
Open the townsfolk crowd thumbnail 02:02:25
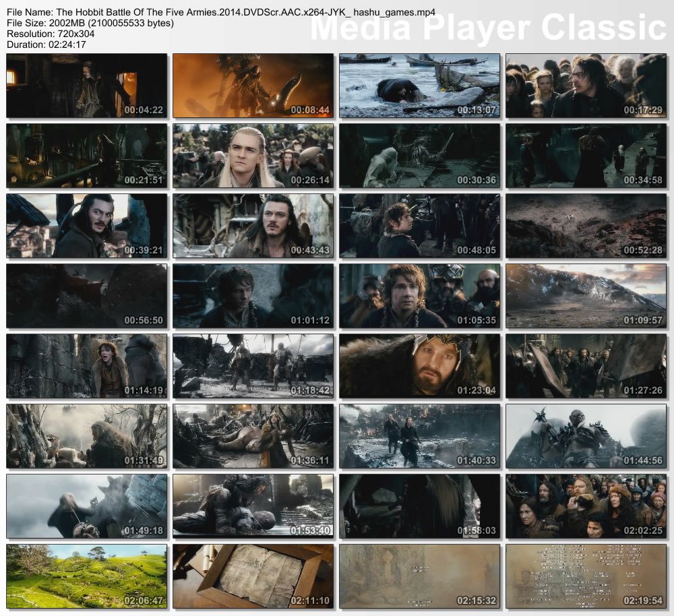click(586, 506)
